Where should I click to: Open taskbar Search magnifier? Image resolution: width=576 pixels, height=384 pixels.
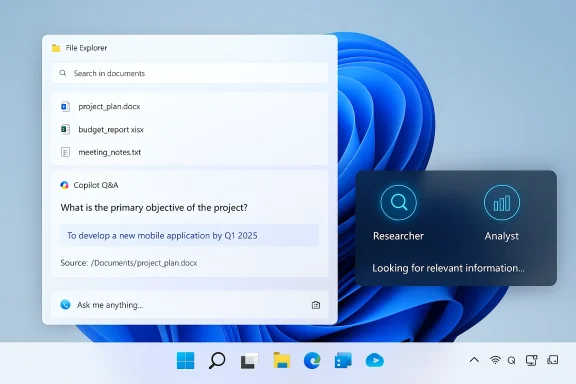point(217,360)
